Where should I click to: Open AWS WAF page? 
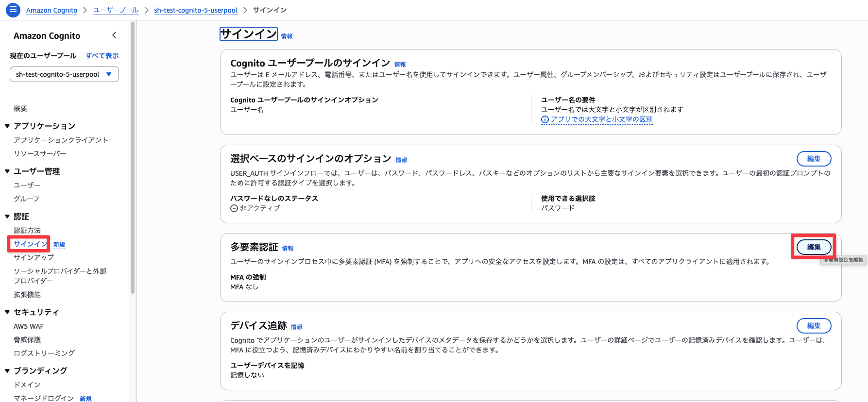click(29, 327)
